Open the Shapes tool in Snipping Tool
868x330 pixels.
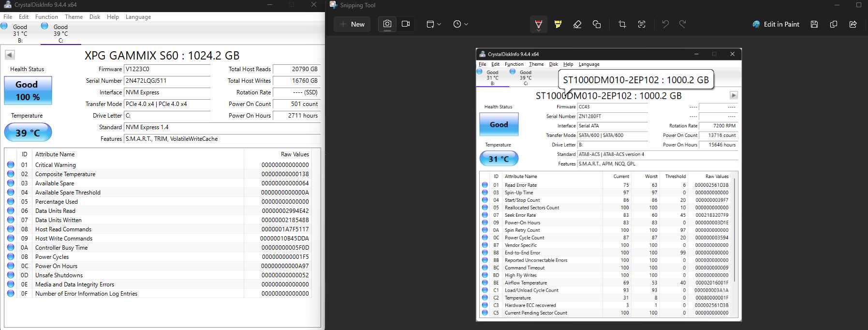[597, 24]
